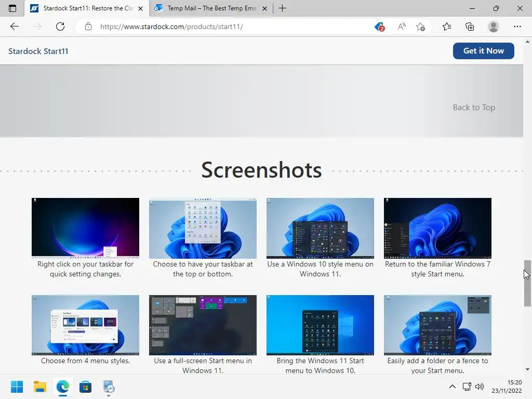Click the scrollbar down arrow
Viewport: 532px width, 399px height.
527,369
